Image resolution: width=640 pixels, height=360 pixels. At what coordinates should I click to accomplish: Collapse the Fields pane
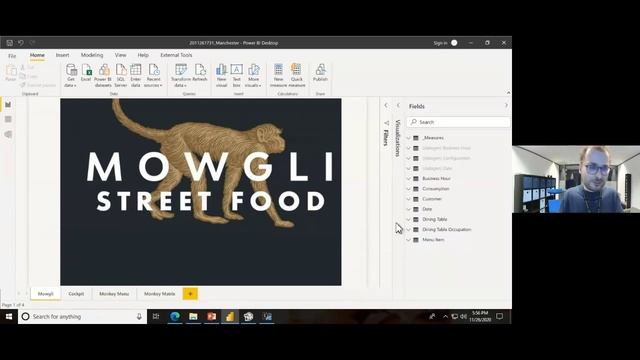506,106
